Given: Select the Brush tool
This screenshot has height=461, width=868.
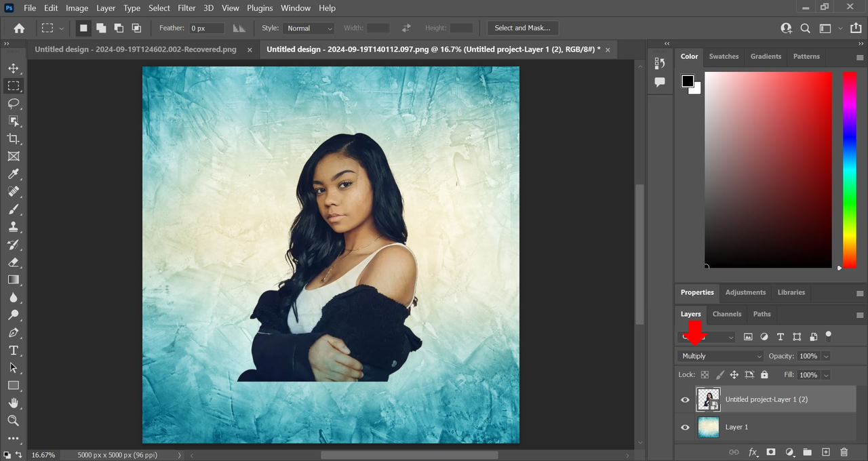Looking at the screenshot, I should coord(13,209).
